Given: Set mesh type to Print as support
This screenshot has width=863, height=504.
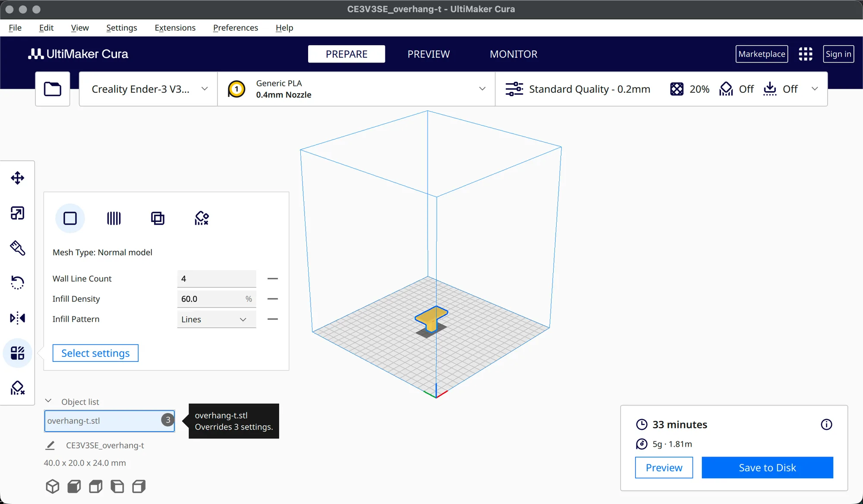Looking at the screenshot, I should 114,218.
